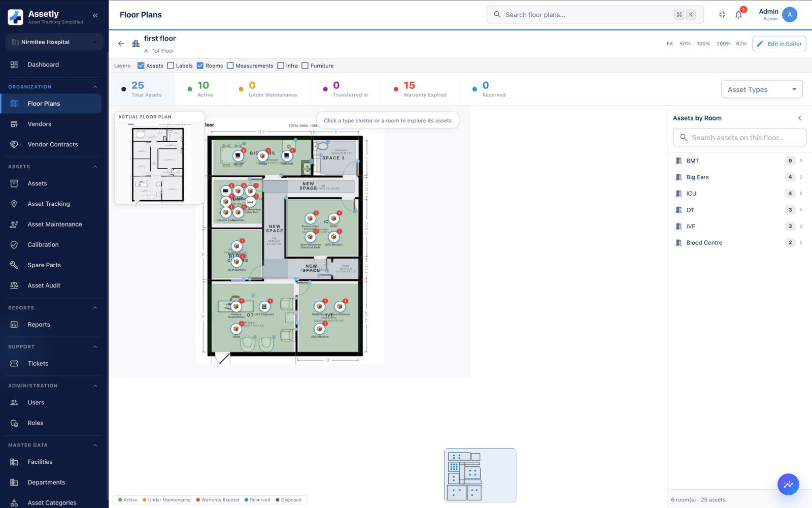
Task: Open Users under Administration
Action: pyautogui.click(x=51, y=402)
